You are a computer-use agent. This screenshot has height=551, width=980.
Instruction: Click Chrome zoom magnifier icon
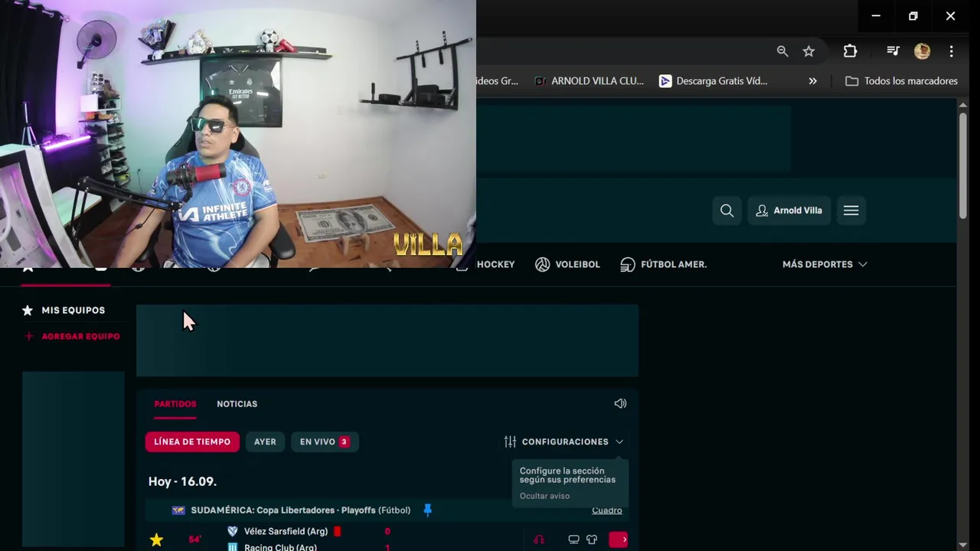[x=782, y=51]
